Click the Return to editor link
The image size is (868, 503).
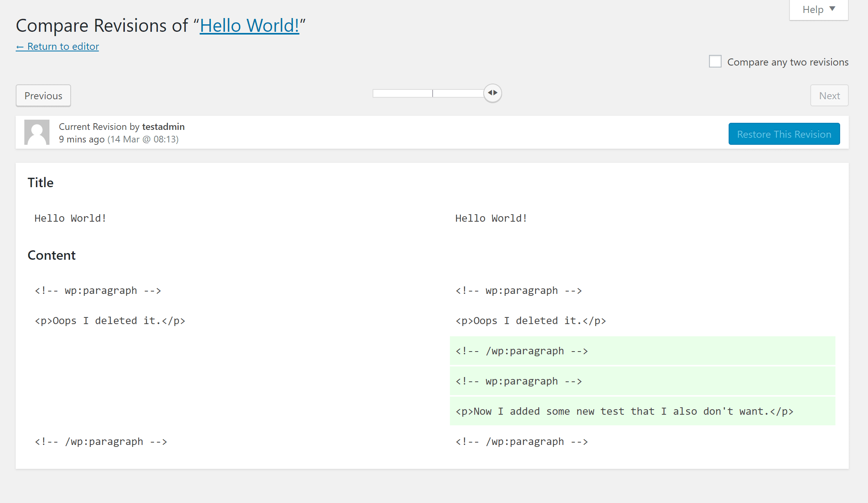(x=57, y=46)
